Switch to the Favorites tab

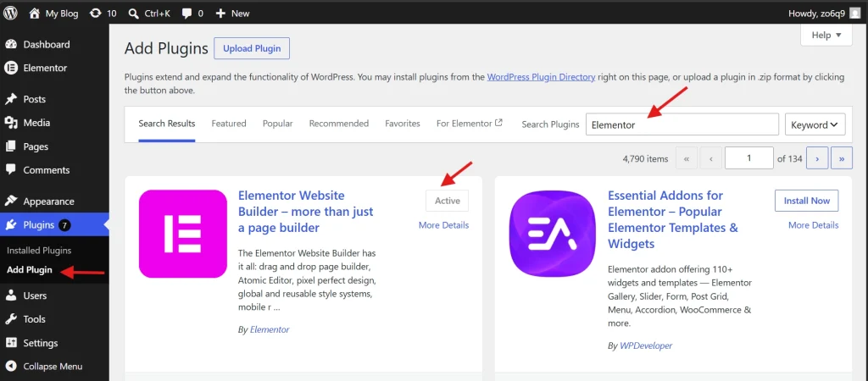point(403,124)
